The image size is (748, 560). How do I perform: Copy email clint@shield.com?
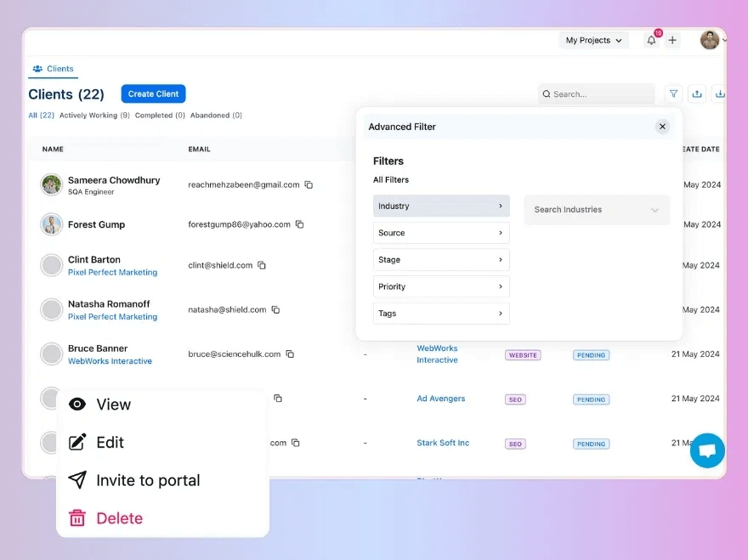[262, 265]
